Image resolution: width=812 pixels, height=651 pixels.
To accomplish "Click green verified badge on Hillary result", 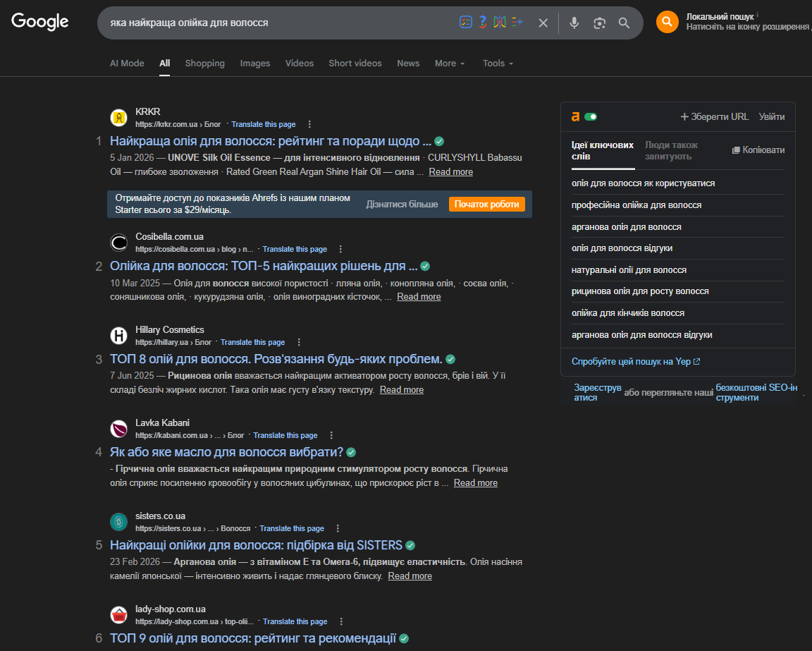I will pyautogui.click(x=450, y=359).
